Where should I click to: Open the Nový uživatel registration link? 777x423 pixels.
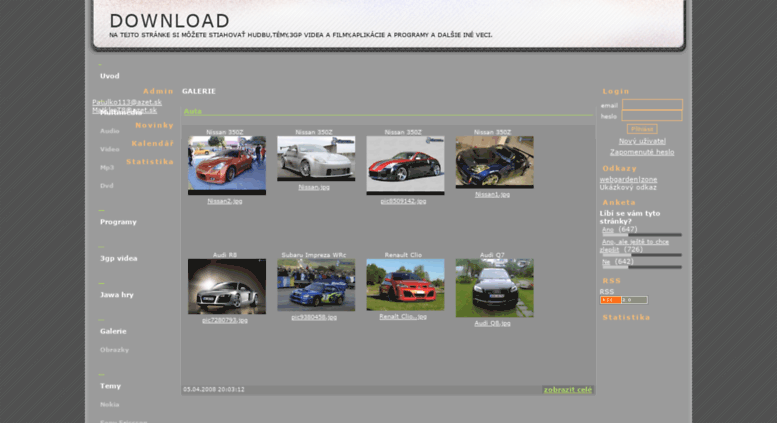[x=642, y=141]
